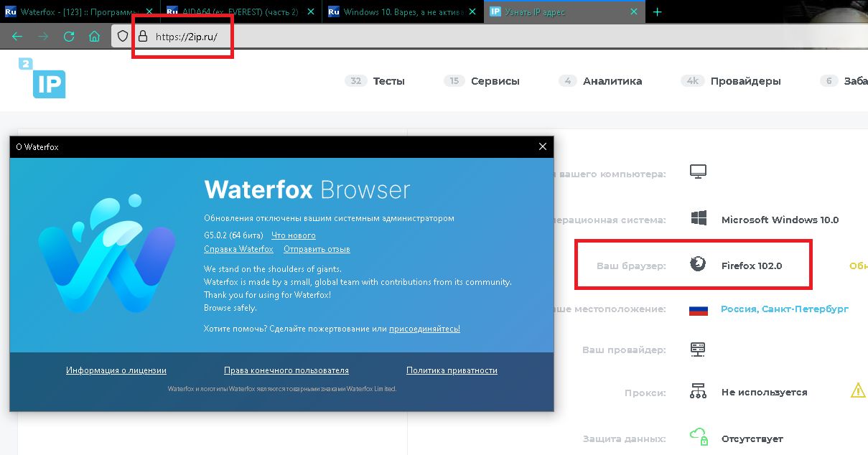This screenshot has width=868, height=455.
Task: Click the computer monitor icon
Action: 698,172
